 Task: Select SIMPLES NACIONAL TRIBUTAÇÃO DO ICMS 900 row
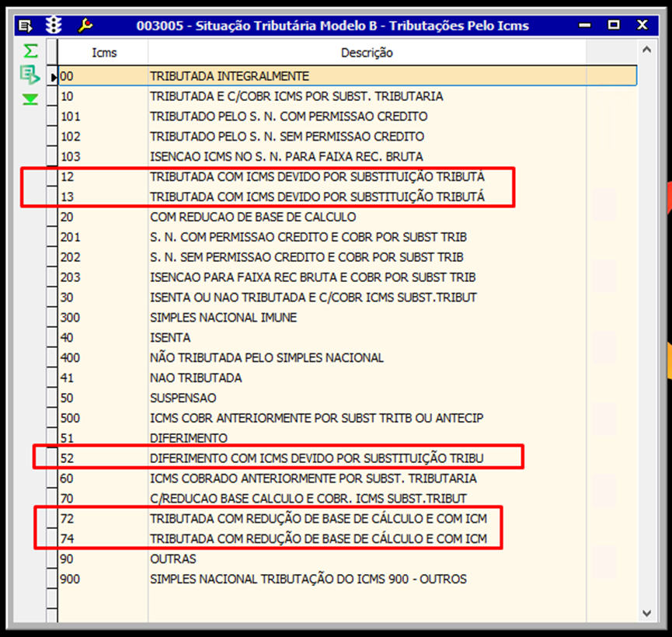[347, 580]
